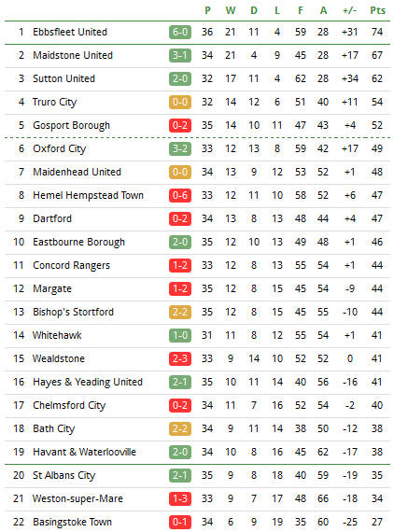394x532 pixels.
Task: Open the Sutton United team link
Action: (63, 78)
